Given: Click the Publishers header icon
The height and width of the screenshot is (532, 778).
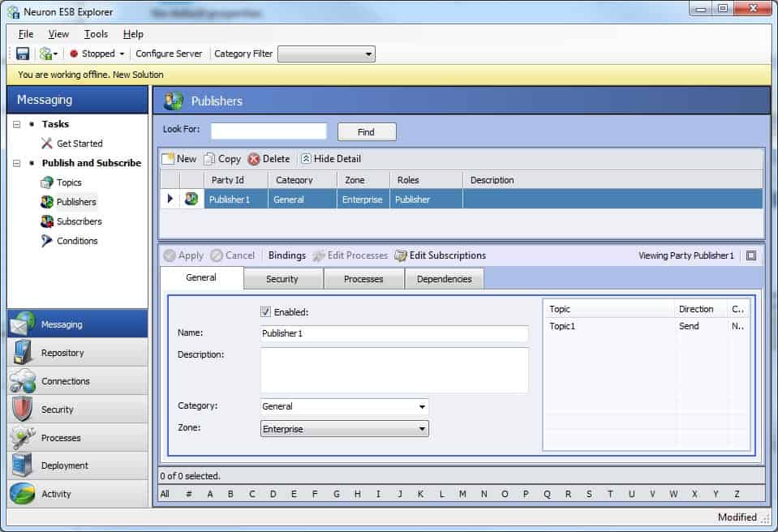Looking at the screenshot, I should 174,101.
